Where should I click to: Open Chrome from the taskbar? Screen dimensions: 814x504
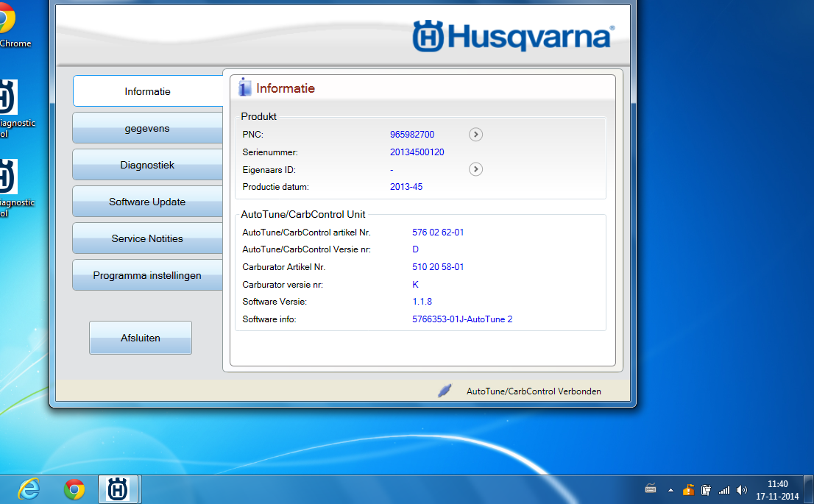[x=74, y=489]
